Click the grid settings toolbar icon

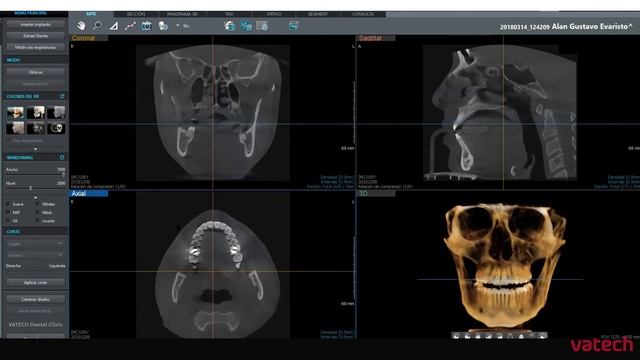(x=262, y=26)
